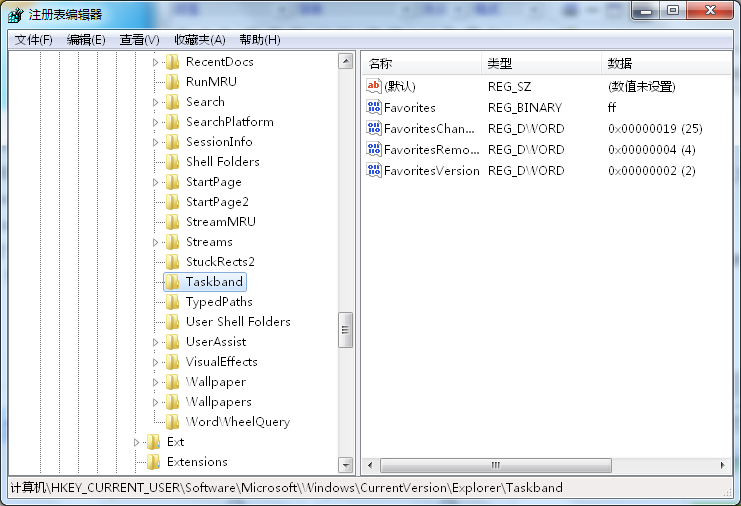
Task: Expand the Wallpapers key
Action: 155,402
